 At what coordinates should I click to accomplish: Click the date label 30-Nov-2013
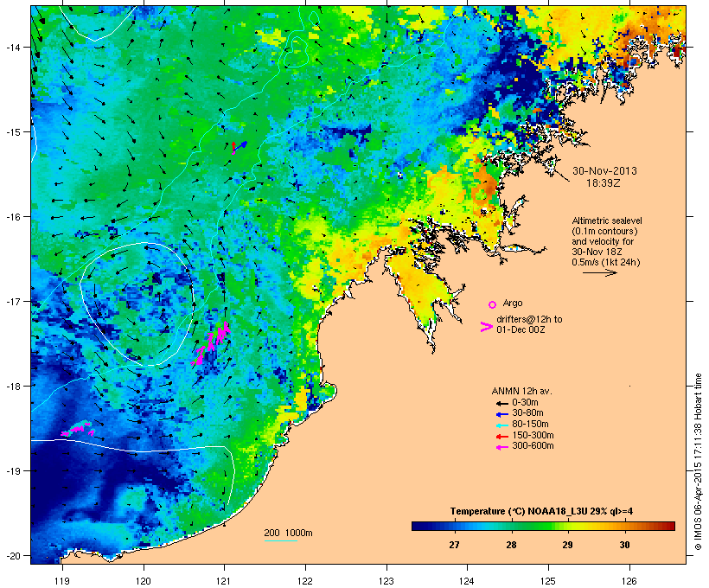[x=604, y=171]
